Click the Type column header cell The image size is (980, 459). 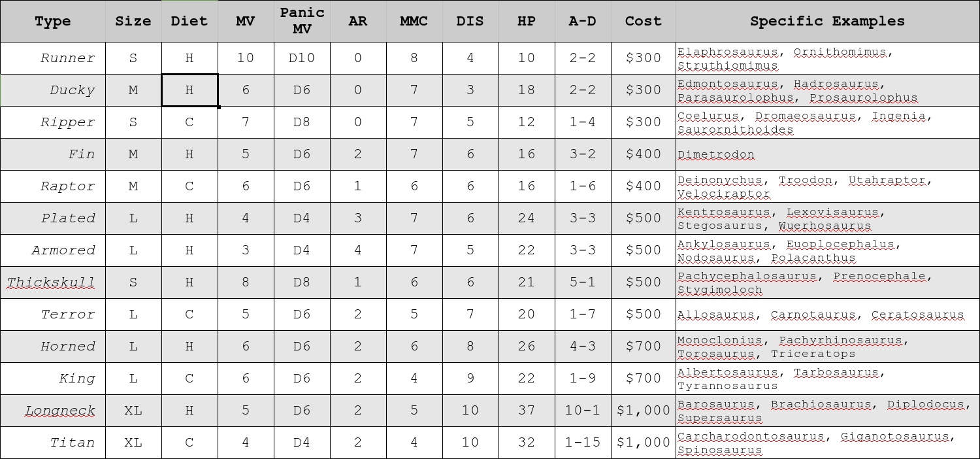[x=52, y=21]
